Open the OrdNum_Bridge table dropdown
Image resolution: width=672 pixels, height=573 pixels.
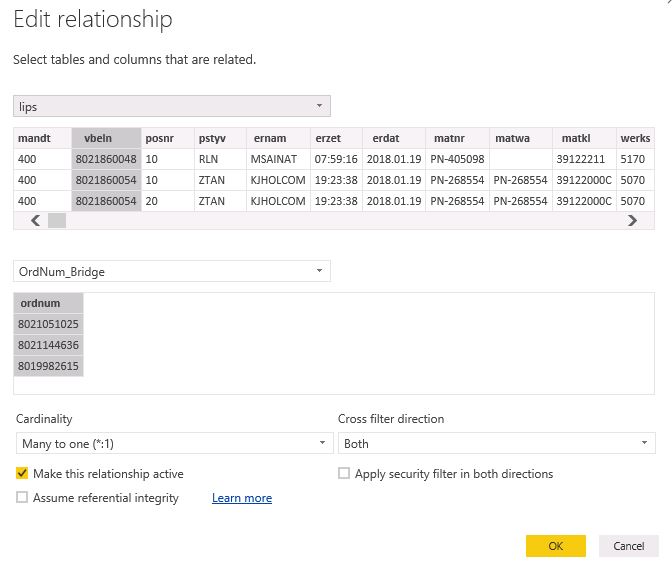[171, 271]
